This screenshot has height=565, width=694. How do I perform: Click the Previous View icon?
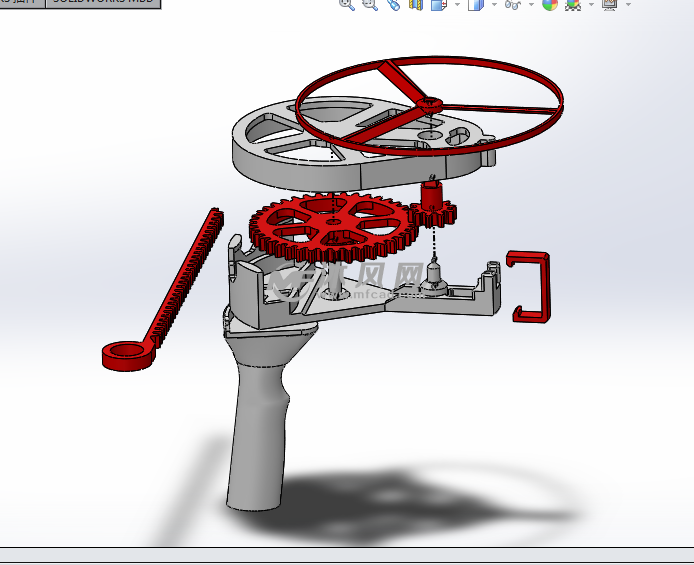(x=393, y=4)
